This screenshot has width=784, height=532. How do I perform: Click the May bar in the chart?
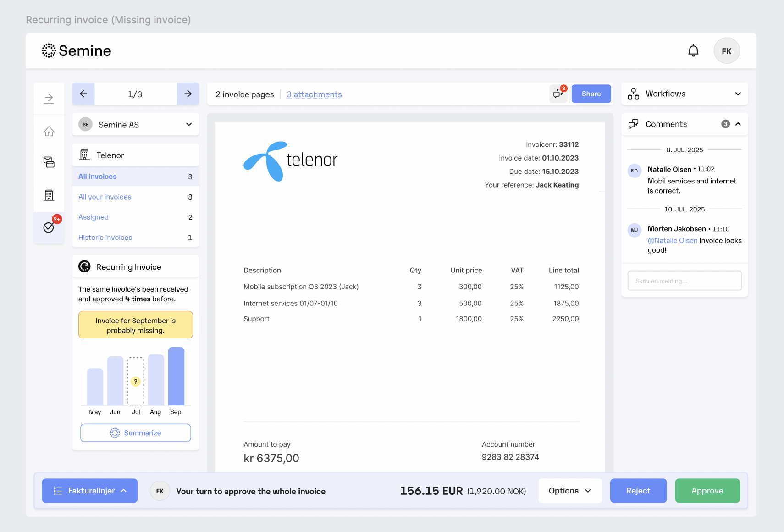[95, 387]
